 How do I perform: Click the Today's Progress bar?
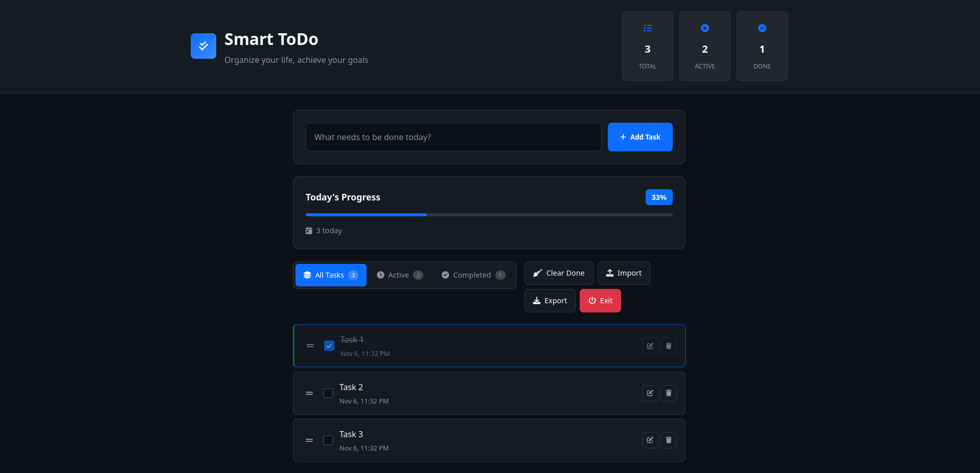coord(489,215)
